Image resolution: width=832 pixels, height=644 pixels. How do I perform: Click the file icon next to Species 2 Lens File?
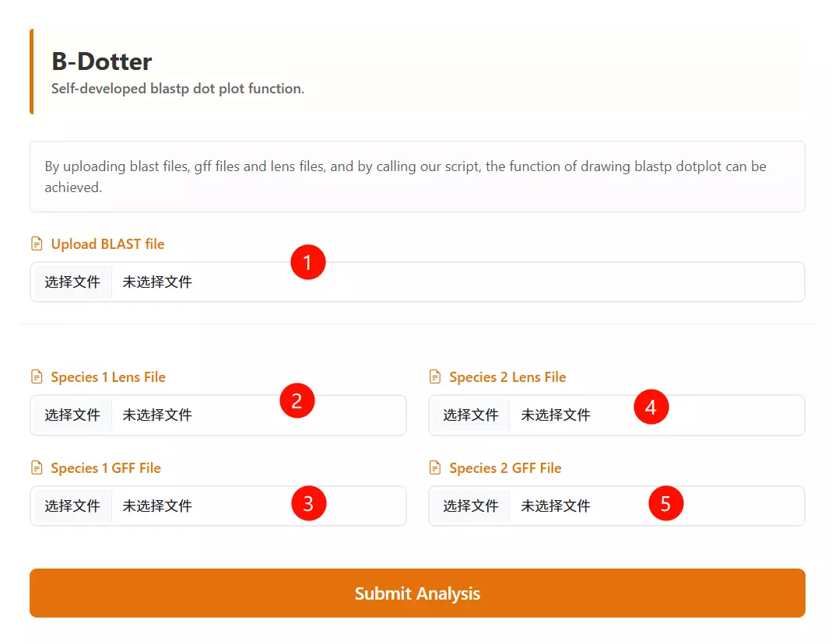[435, 377]
